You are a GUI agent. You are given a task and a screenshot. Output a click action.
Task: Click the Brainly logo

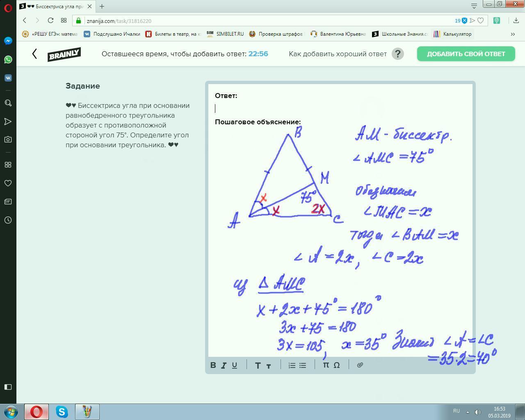click(64, 54)
